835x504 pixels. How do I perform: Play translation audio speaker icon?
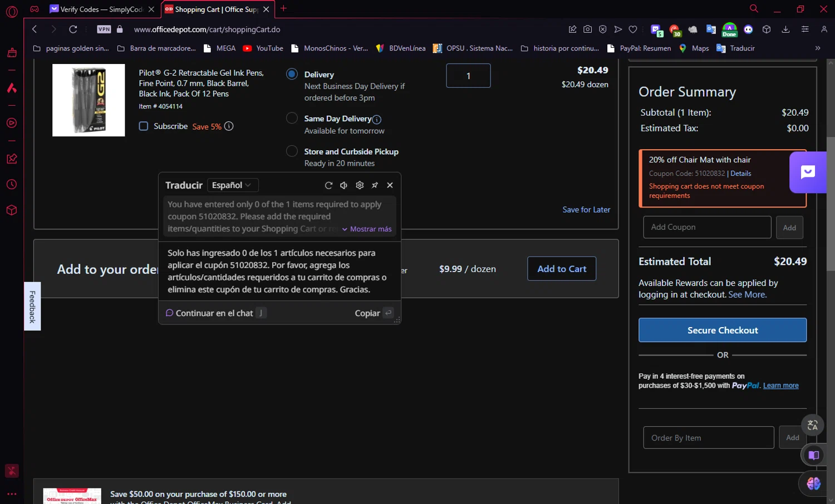(x=343, y=185)
